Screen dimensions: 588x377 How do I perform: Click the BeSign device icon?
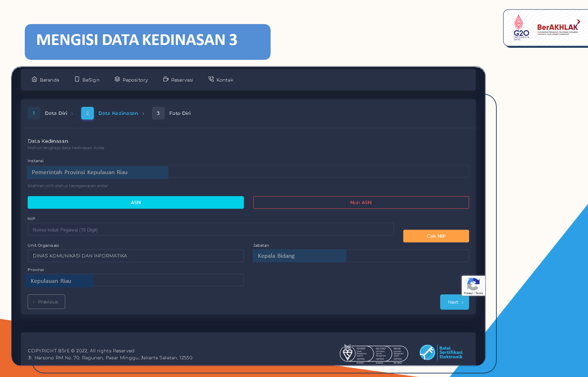pyautogui.click(x=77, y=79)
